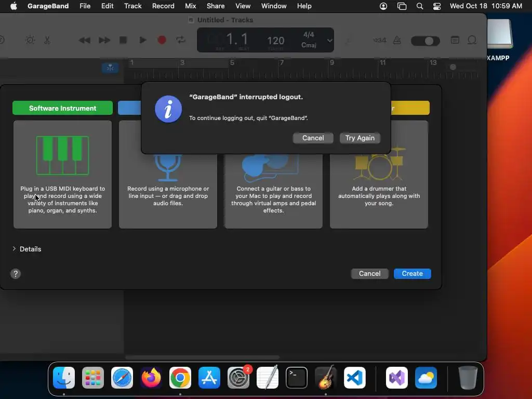Open the LCD display mode dropdown arrow
The height and width of the screenshot is (399, 532).
pyautogui.click(x=329, y=41)
